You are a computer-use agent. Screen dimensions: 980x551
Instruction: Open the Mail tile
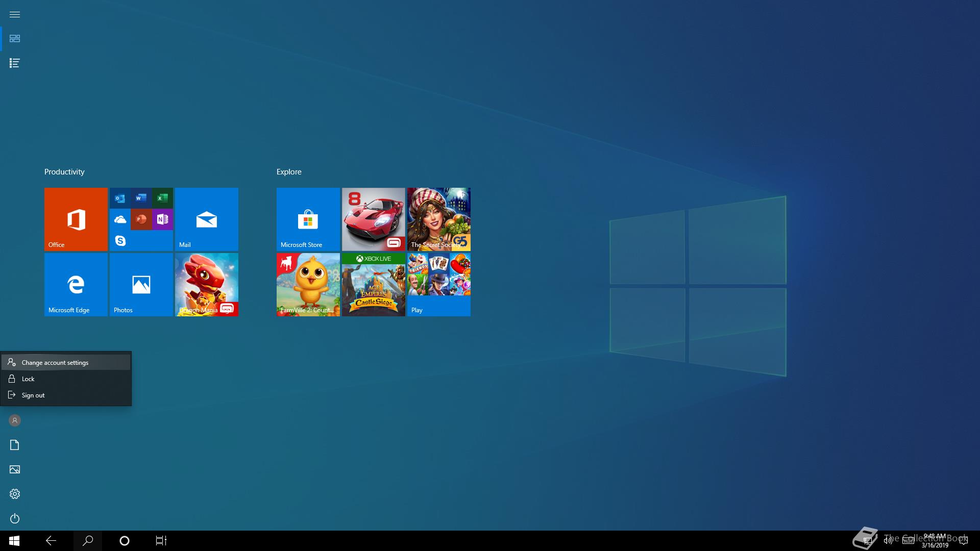coord(207,219)
